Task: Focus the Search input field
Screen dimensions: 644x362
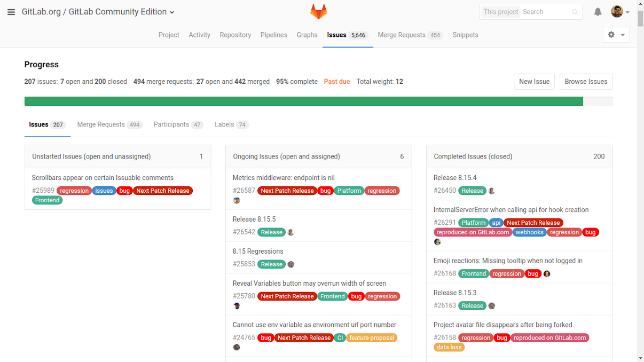Action: coord(546,12)
